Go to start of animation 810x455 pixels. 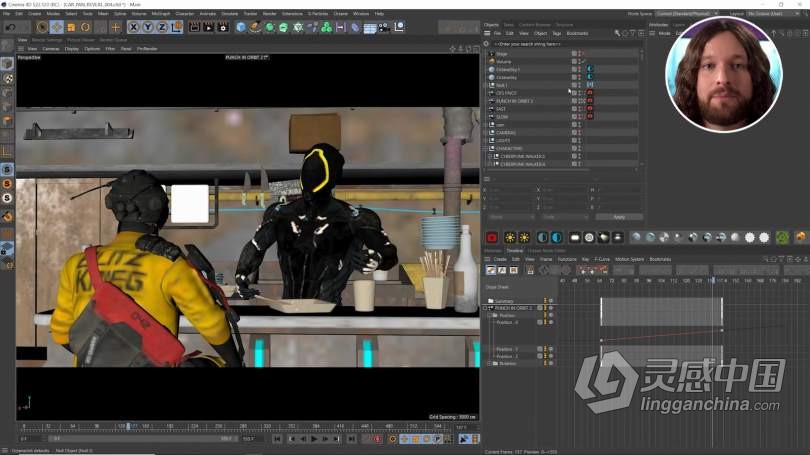[x=277, y=439]
